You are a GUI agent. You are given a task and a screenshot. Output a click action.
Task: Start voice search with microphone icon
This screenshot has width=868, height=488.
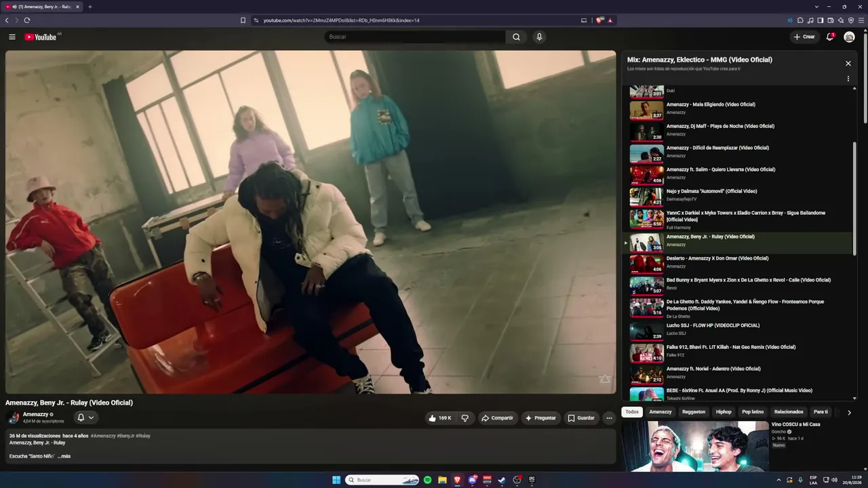[x=539, y=37]
